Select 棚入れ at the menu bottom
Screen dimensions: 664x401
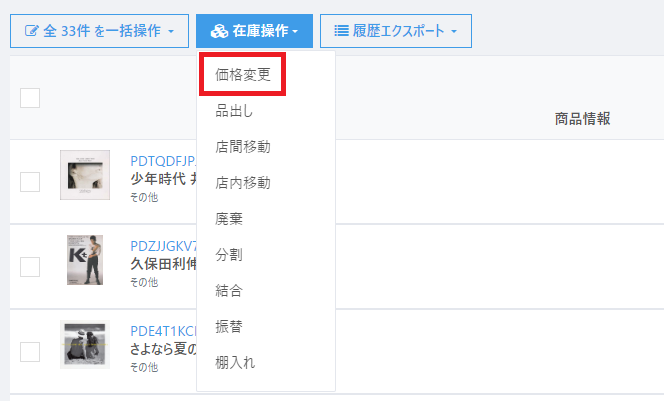[235, 362]
